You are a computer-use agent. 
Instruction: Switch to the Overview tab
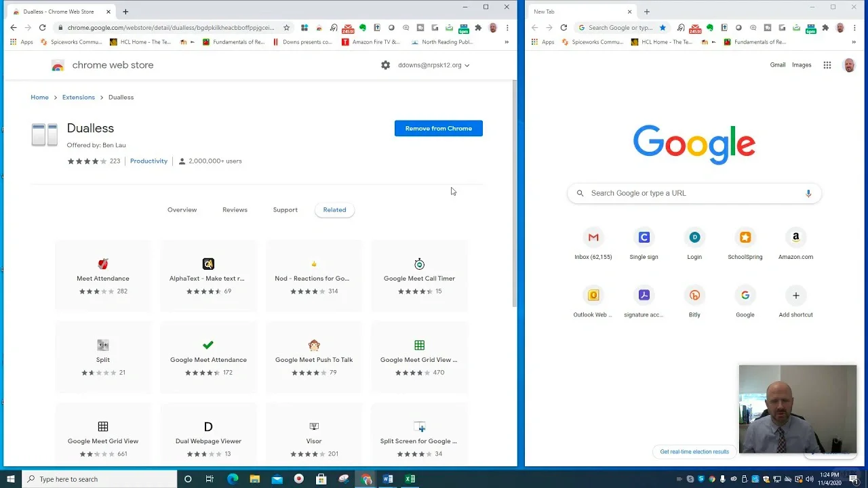(x=182, y=209)
